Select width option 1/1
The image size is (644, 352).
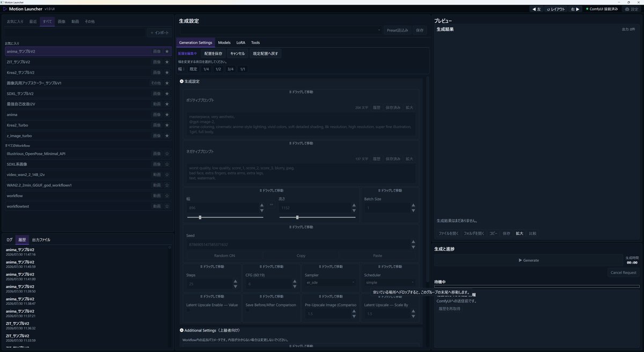[243, 69]
